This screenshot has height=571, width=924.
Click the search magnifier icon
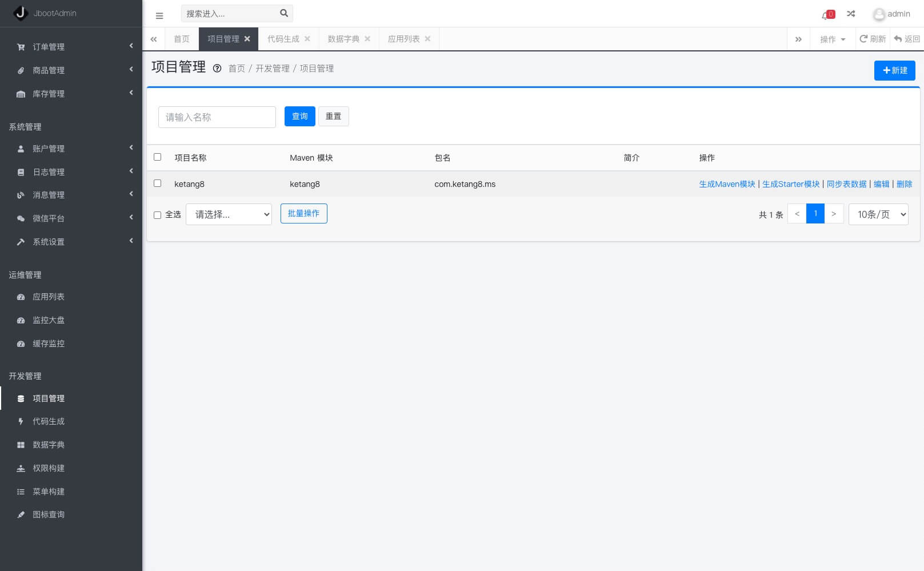click(x=284, y=13)
